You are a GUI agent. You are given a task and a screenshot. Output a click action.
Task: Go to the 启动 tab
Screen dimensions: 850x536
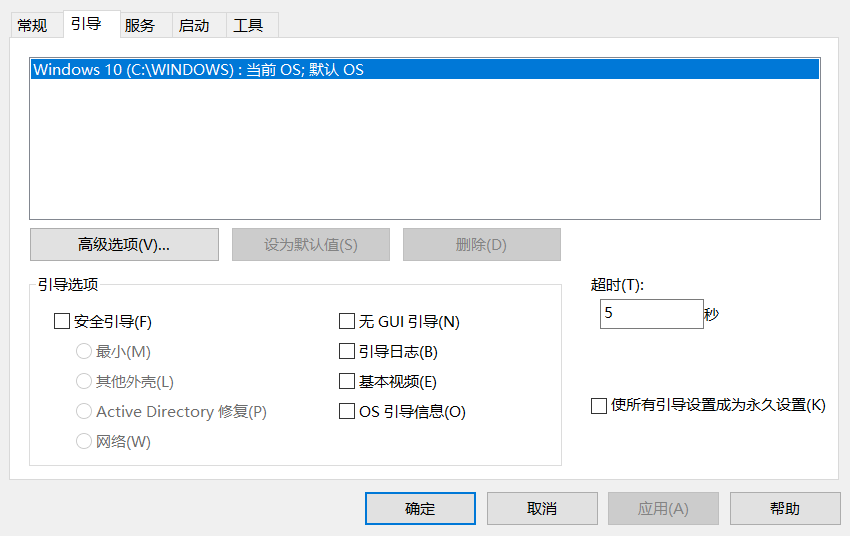[x=199, y=25]
